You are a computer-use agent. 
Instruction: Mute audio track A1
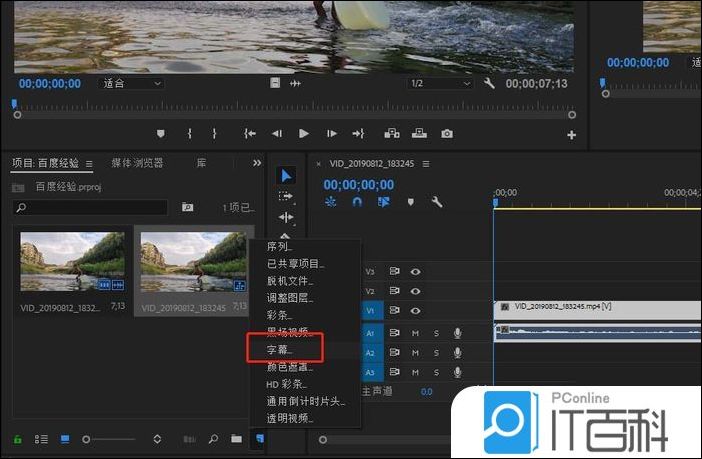415,332
